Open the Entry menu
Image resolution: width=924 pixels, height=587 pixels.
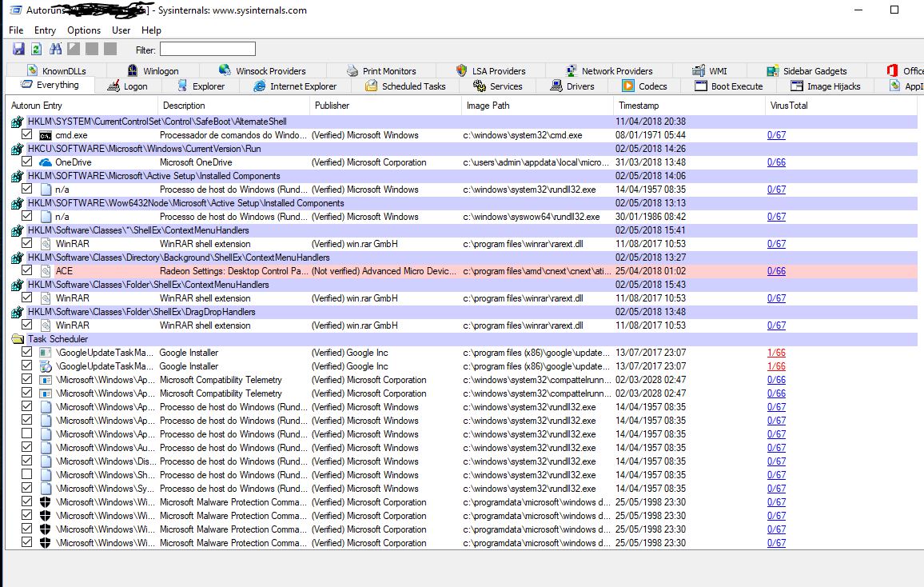point(45,30)
